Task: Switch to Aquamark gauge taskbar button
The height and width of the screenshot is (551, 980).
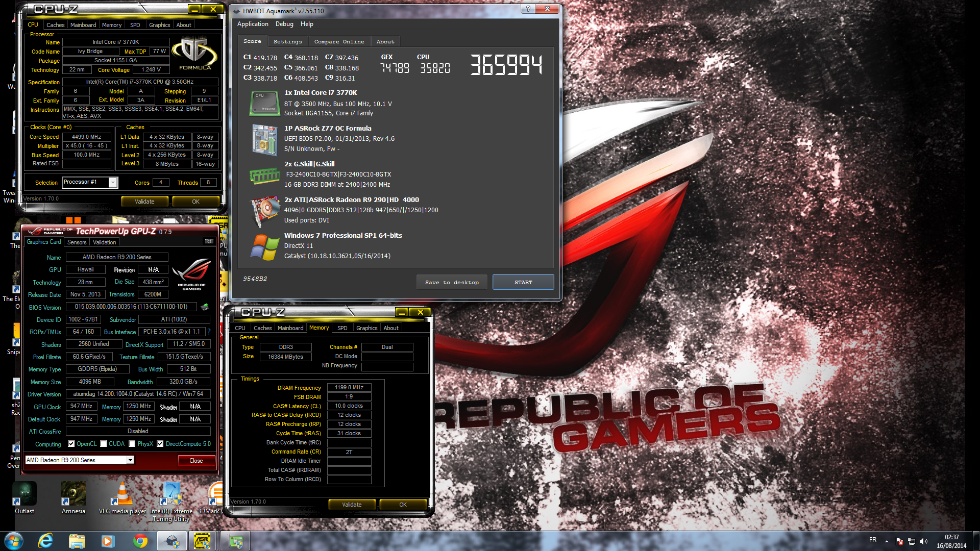Action: 172,541
